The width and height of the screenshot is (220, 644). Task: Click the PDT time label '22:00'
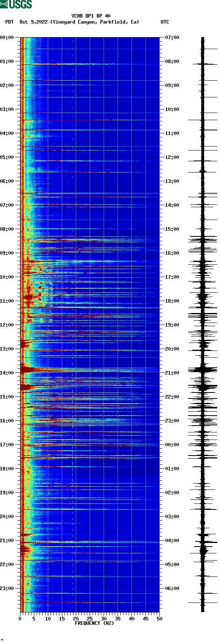(x=7, y=565)
